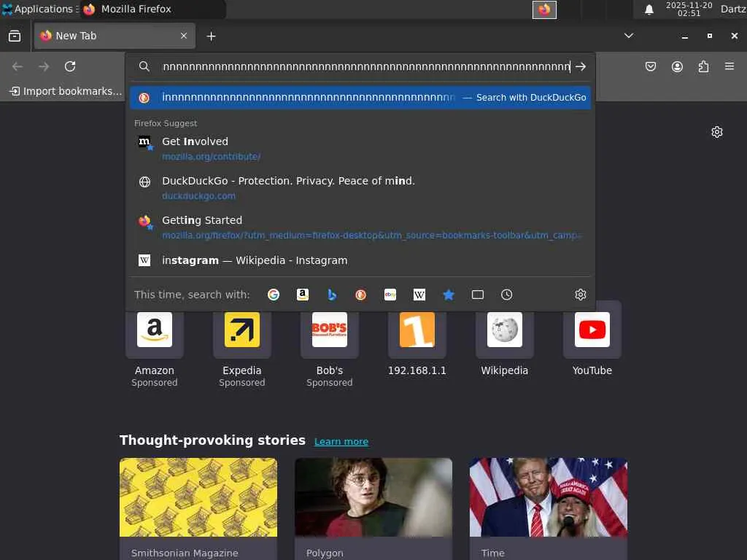The image size is (747, 560).
Task: Open Save to Pocket icon
Action: coord(651,66)
